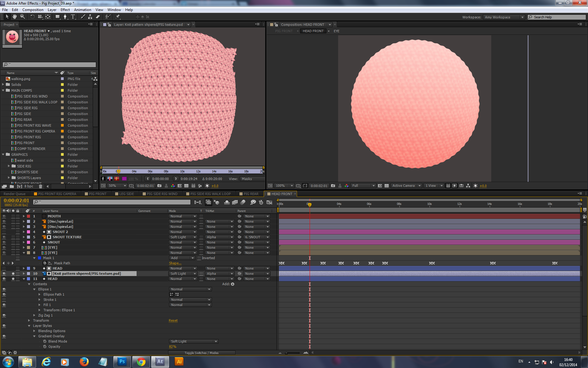
Task: Open the Animation menu
Action: [82, 10]
